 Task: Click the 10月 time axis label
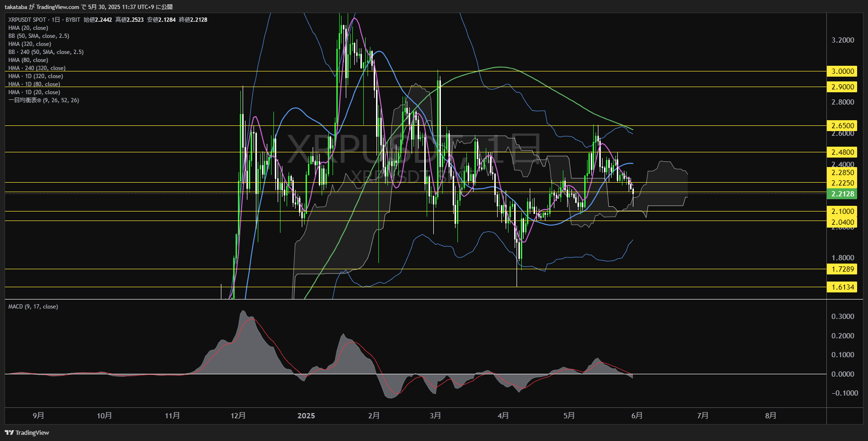coord(104,415)
